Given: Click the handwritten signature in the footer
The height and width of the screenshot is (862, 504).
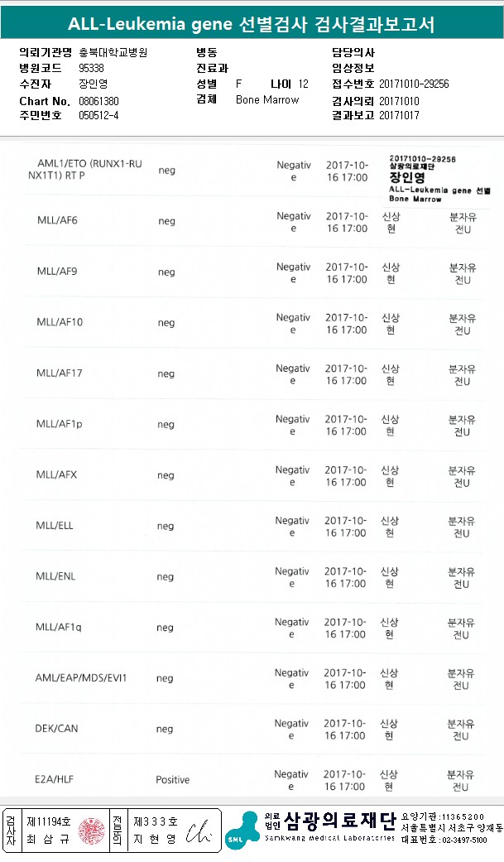Looking at the screenshot, I should 199,831.
